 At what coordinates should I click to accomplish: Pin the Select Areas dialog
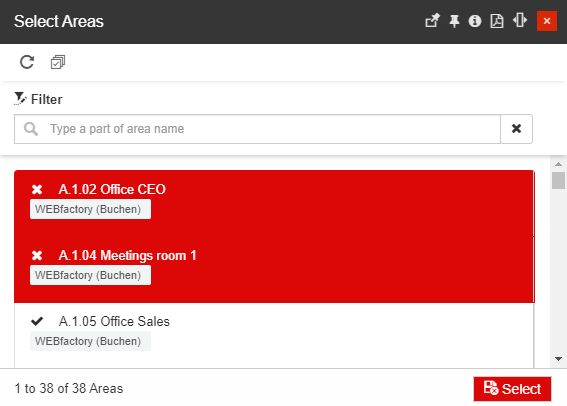coord(454,21)
